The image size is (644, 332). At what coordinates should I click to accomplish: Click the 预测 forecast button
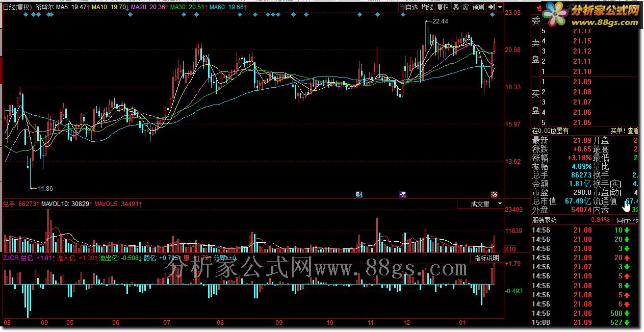[478, 8]
